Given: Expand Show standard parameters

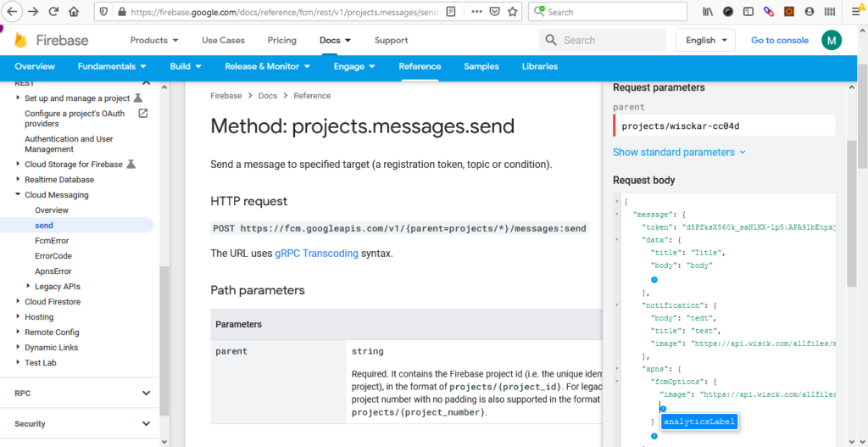Looking at the screenshot, I should click(679, 152).
